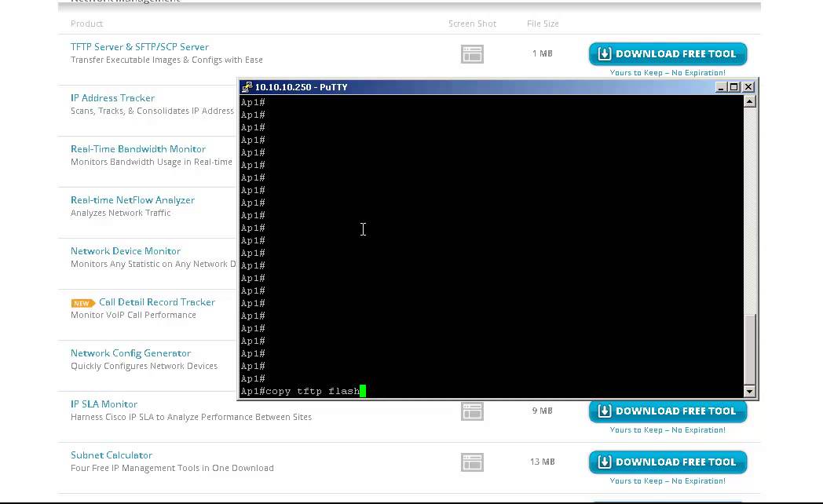View screenshot icon for TFTP Server row
Viewport: 823px width, 504px height.
click(472, 54)
